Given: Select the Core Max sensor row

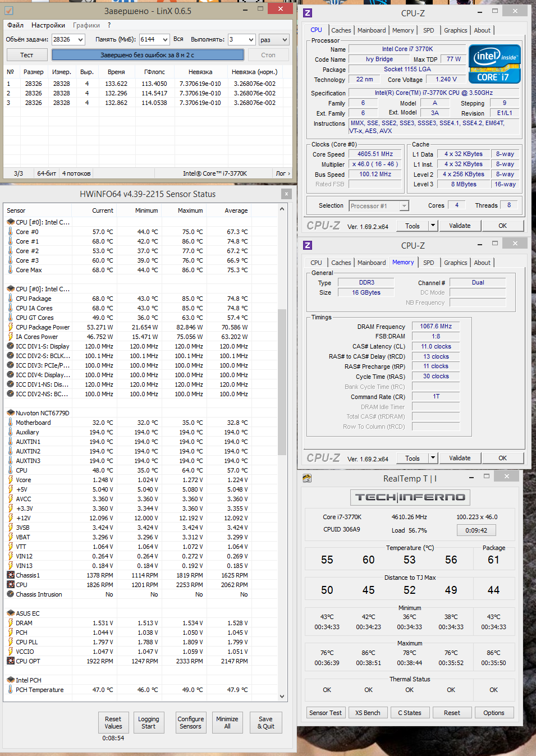Looking at the screenshot, I should pos(127,270).
